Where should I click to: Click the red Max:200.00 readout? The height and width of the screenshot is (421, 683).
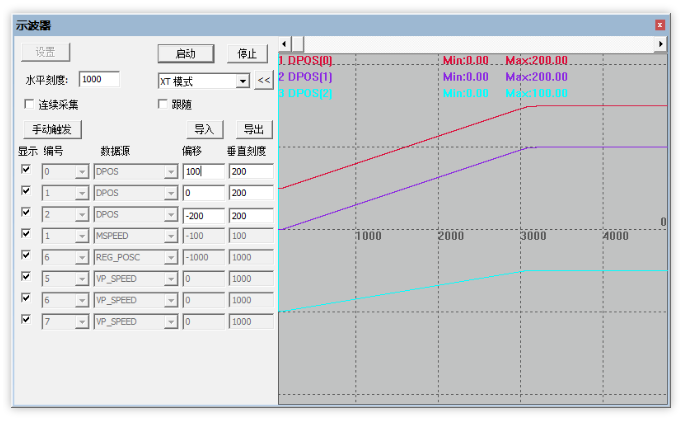click(x=537, y=60)
